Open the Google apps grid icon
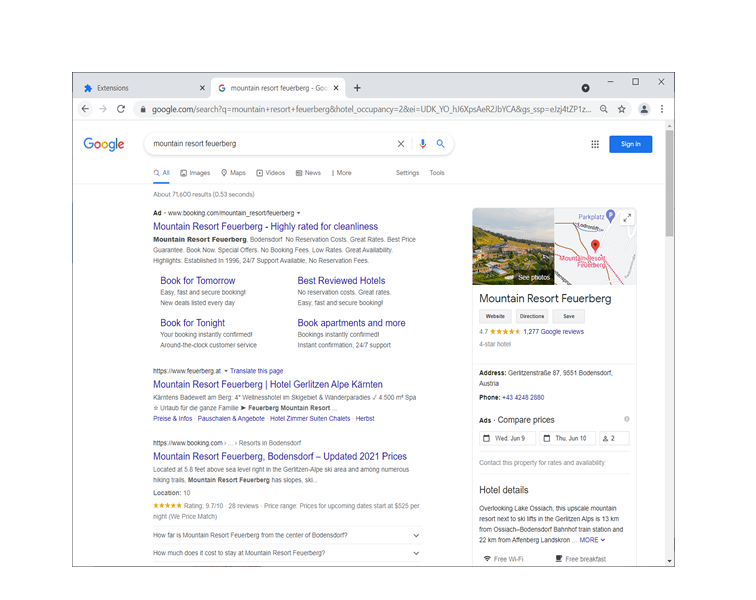The width and height of the screenshot is (756, 600). coord(595,144)
